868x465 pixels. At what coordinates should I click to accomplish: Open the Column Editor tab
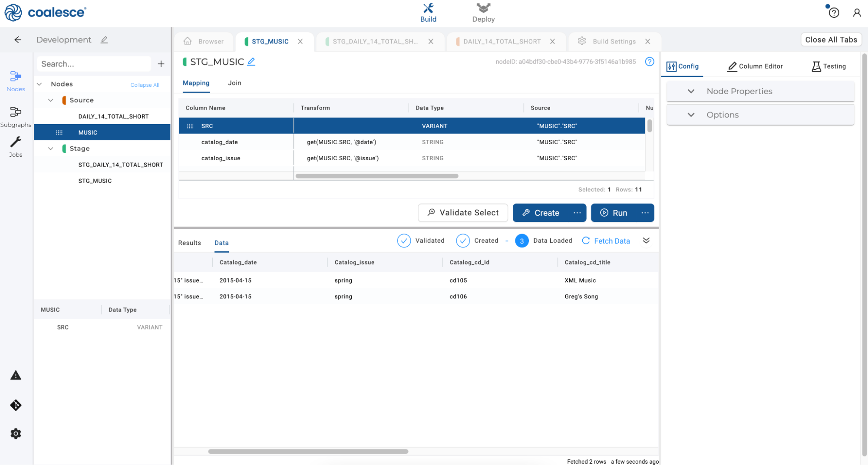pos(755,66)
